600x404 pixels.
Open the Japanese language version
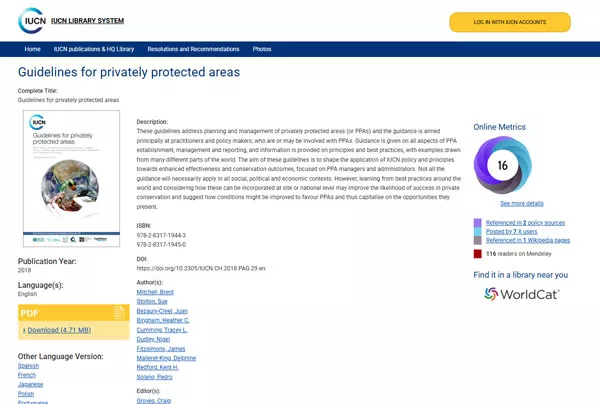(31, 385)
